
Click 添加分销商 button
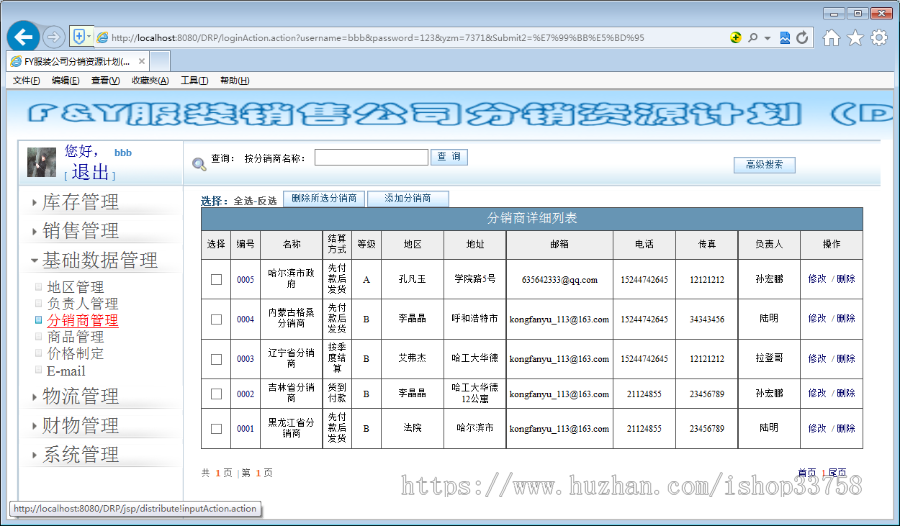[408, 199]
